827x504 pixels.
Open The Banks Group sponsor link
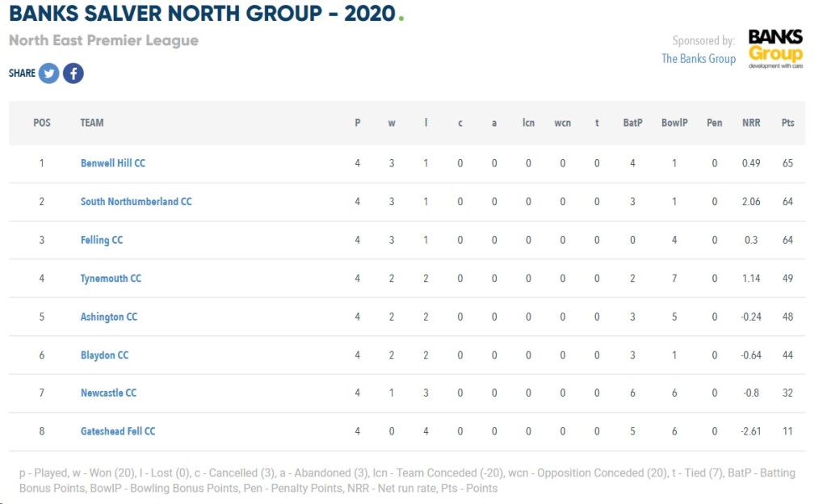point(699,58)
